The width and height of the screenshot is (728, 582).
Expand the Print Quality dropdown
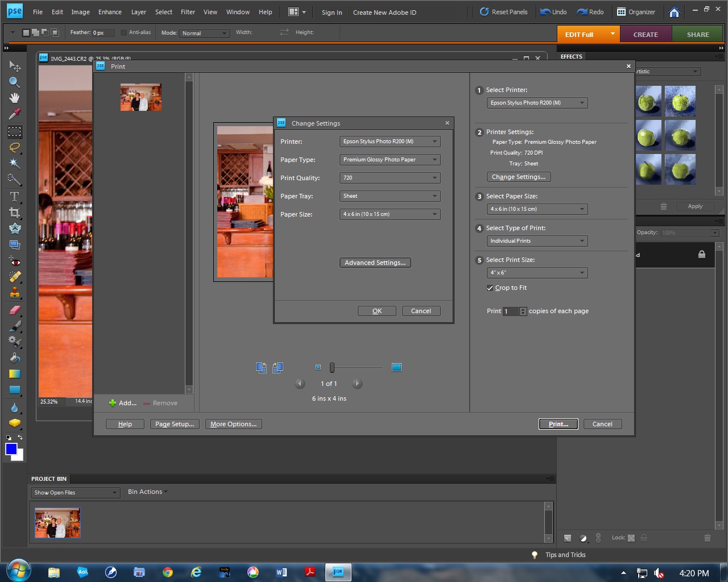click(390, 178)
